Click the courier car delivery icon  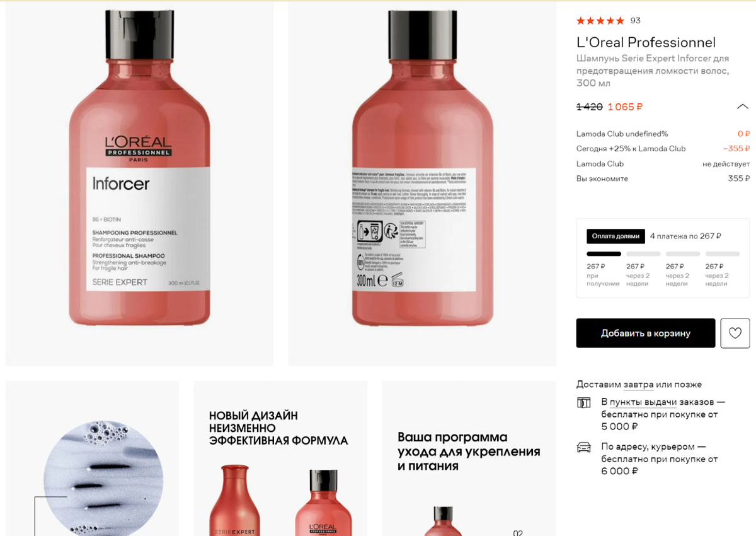pos(584,447)
